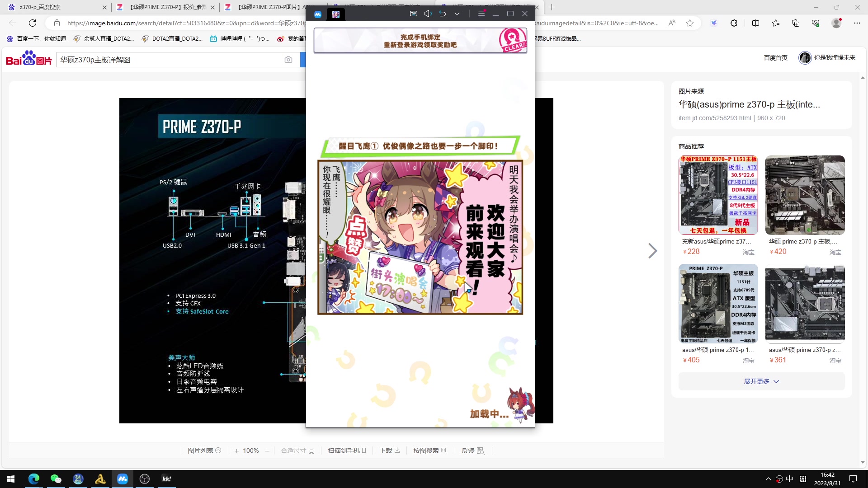Favorite this page with star icon
868x488 pixels.
coord(690,23)
